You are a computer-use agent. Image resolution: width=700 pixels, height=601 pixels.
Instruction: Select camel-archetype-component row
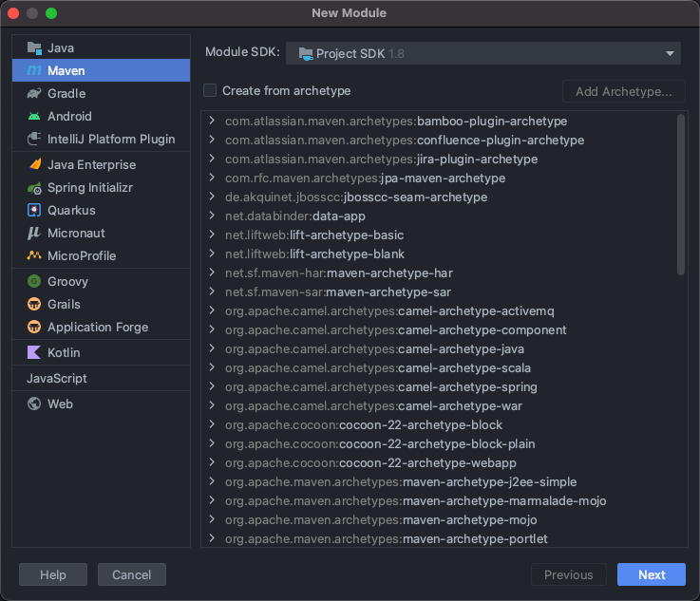click(445, 329)
